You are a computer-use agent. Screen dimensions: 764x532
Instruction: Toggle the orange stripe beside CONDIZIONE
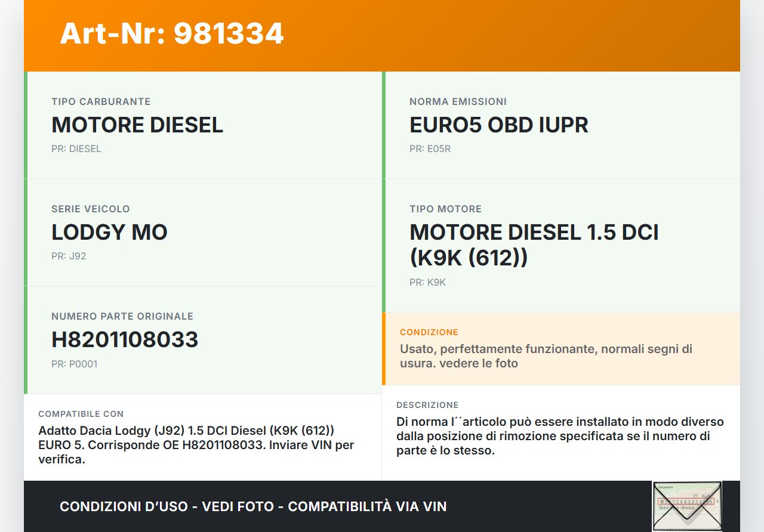pyautogui.click(x=386, y=348)
